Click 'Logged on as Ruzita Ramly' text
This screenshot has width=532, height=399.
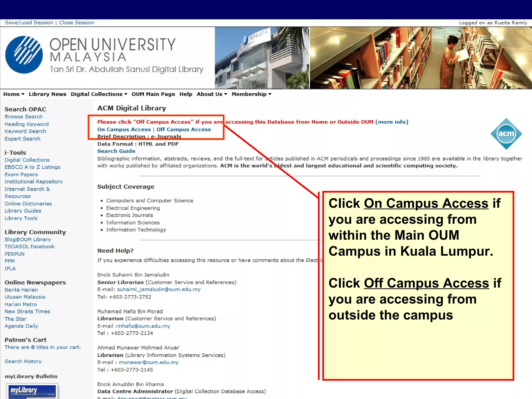point(493,23)
